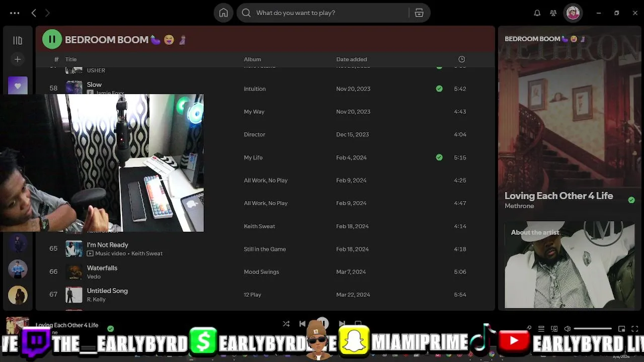Screen dimensions: 644x362
Task: Open the profile avatar menu
Action: (x=573, y=13)
